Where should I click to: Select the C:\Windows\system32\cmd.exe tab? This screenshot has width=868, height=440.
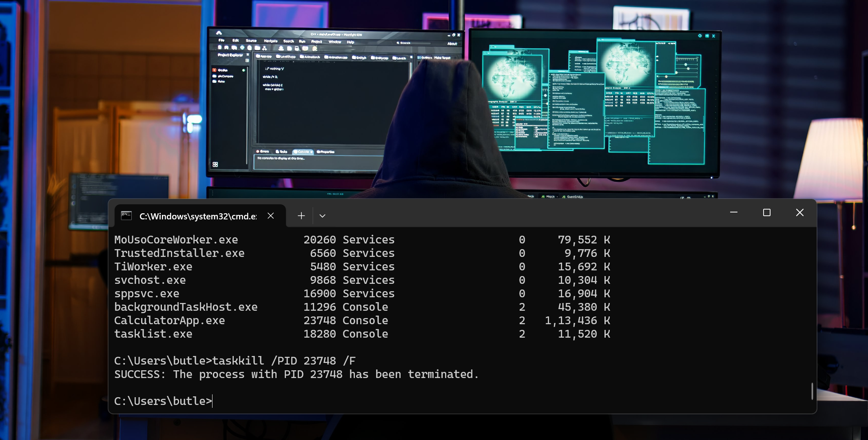[x=198, y=216]
